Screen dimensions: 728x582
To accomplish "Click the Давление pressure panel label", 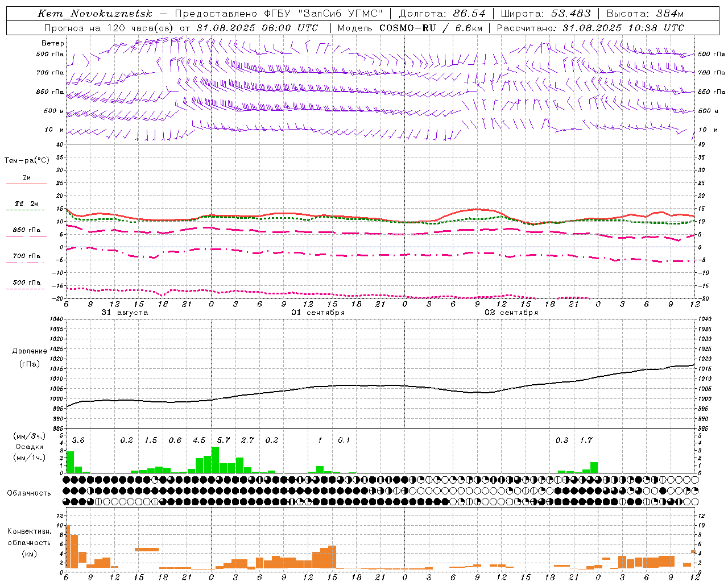I will tap(30, 351).
